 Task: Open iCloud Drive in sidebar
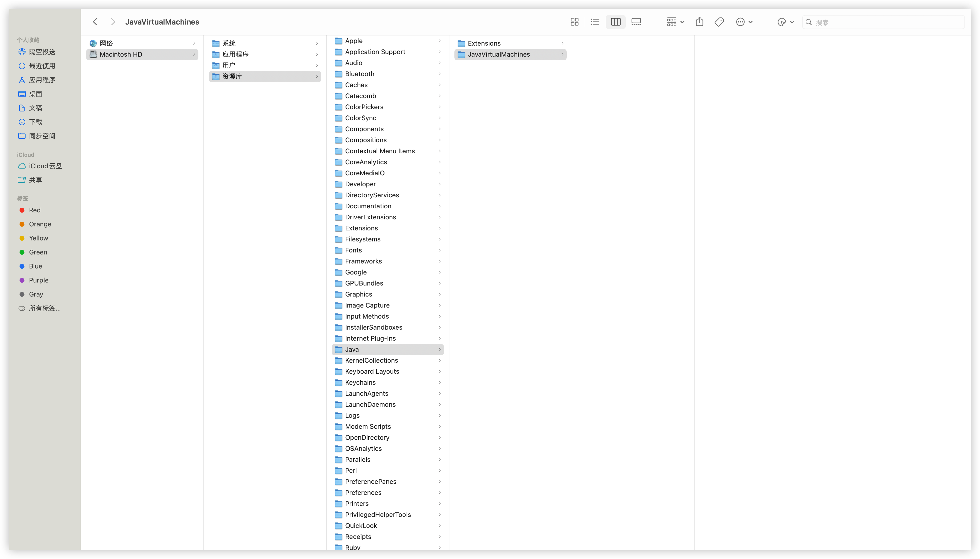point(45,166)
